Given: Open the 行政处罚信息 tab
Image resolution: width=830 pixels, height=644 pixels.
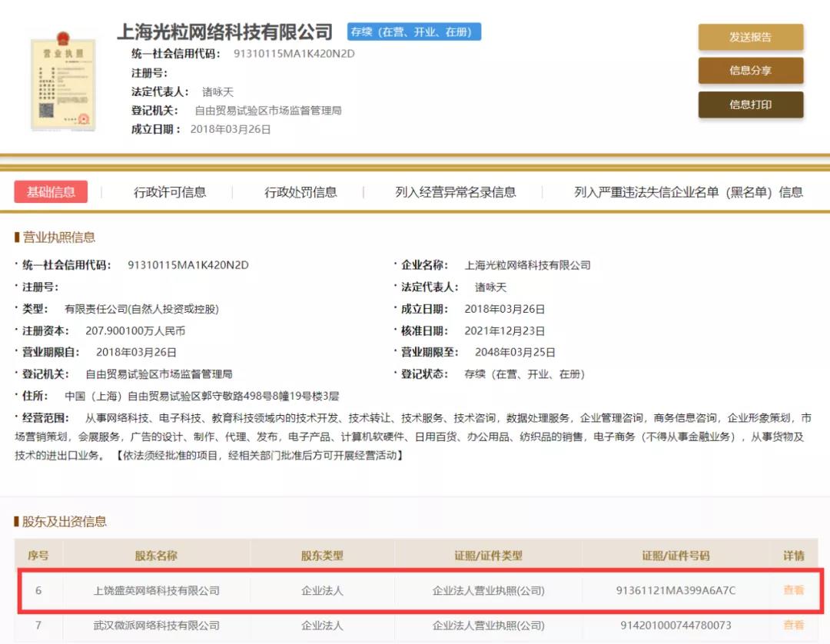Looking at the screenshot, I should [x=300, y=192].
